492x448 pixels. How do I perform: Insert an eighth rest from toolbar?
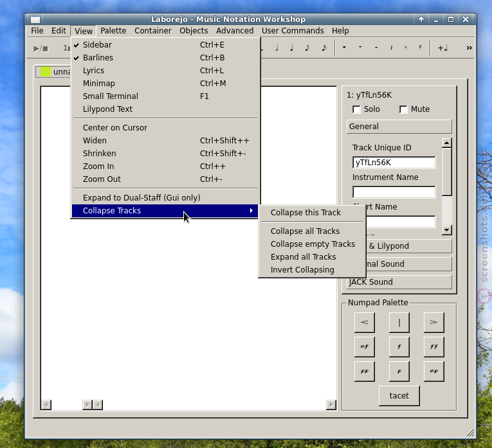406,48
